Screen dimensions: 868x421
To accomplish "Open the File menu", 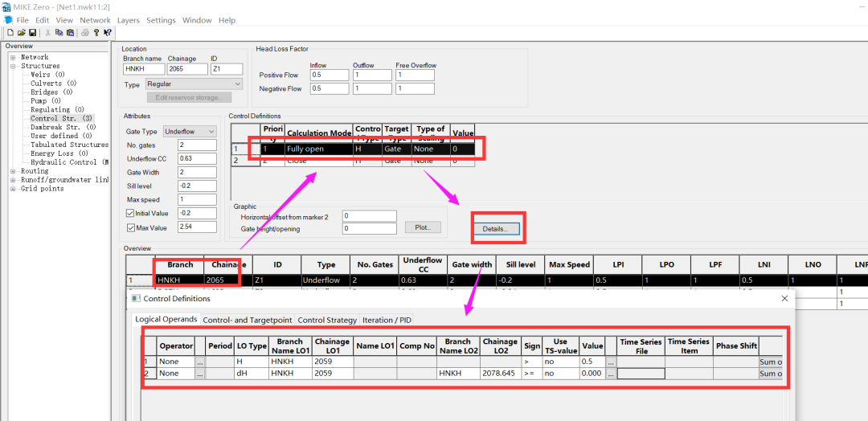I will click(x=23, y=20).
